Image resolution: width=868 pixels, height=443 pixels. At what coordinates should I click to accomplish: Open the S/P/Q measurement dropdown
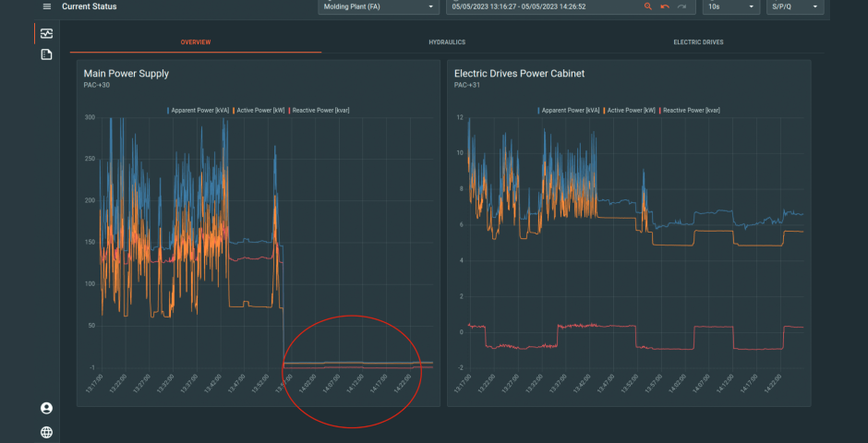tap(794, 6)
